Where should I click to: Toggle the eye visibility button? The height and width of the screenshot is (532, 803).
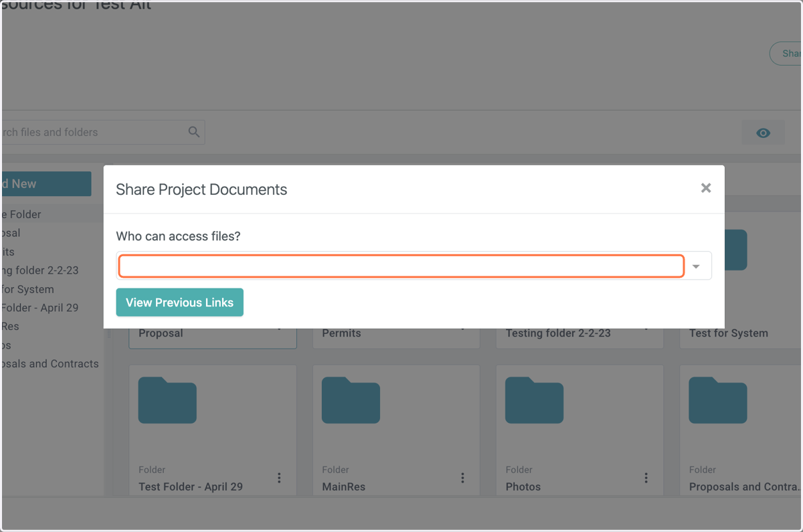coord(763,132)
